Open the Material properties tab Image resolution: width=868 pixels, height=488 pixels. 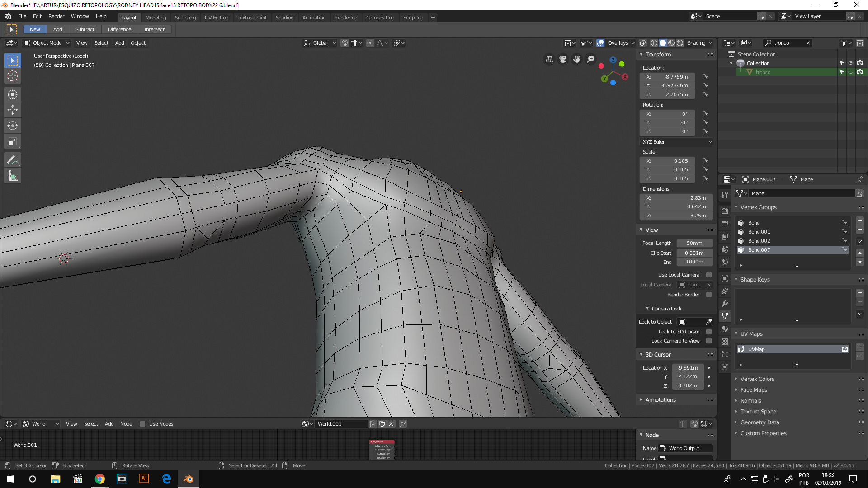(x=725, y=329)
